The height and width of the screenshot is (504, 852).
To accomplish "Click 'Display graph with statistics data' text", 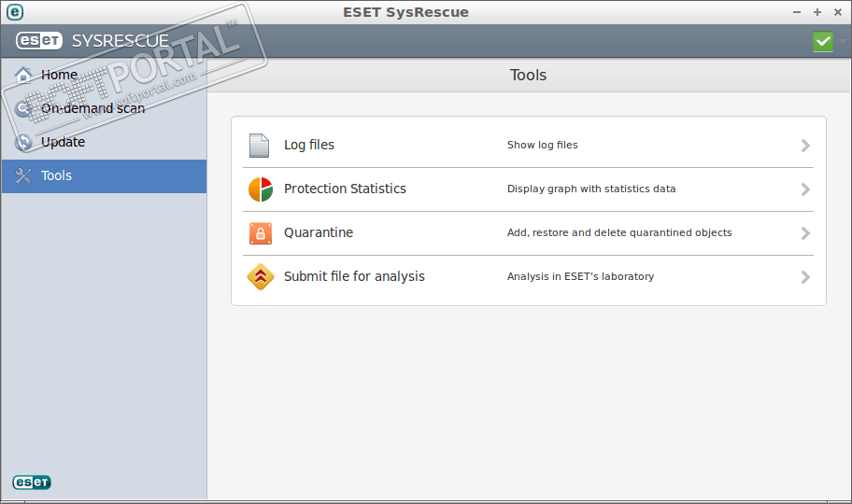I will (591, 189).
